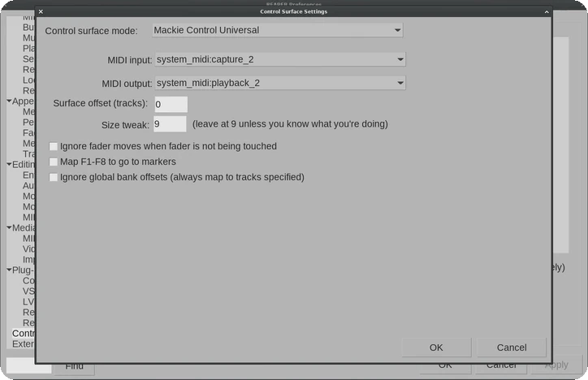
Task: Collapse the Plug-ins tree section in Preferences
Action: [x=9, y=270]
